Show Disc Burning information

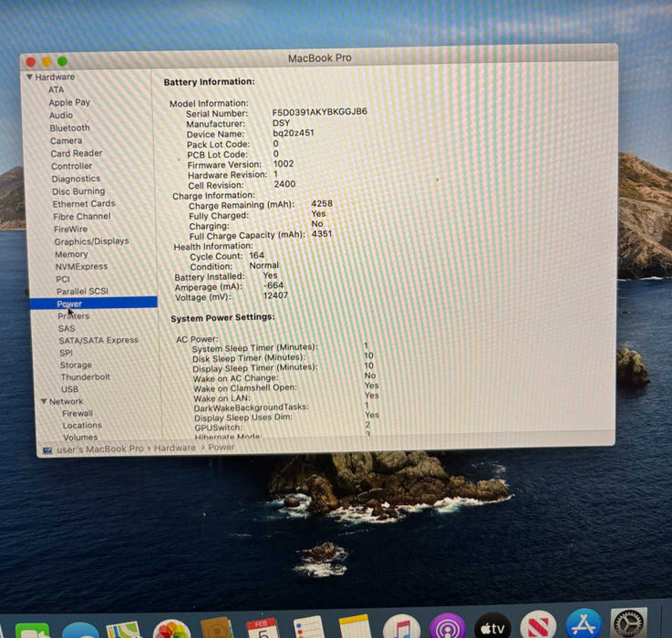click(x=78, y=191)
